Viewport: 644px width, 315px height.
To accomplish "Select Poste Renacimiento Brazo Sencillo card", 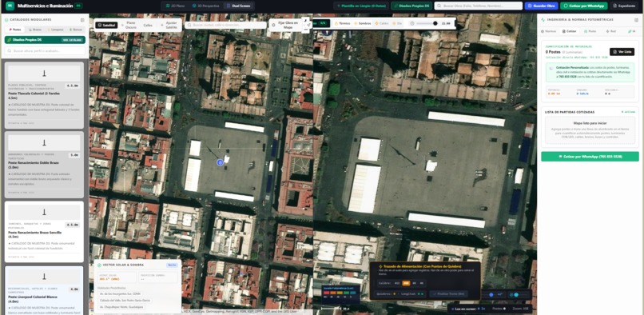I will (x=44, y=232).
